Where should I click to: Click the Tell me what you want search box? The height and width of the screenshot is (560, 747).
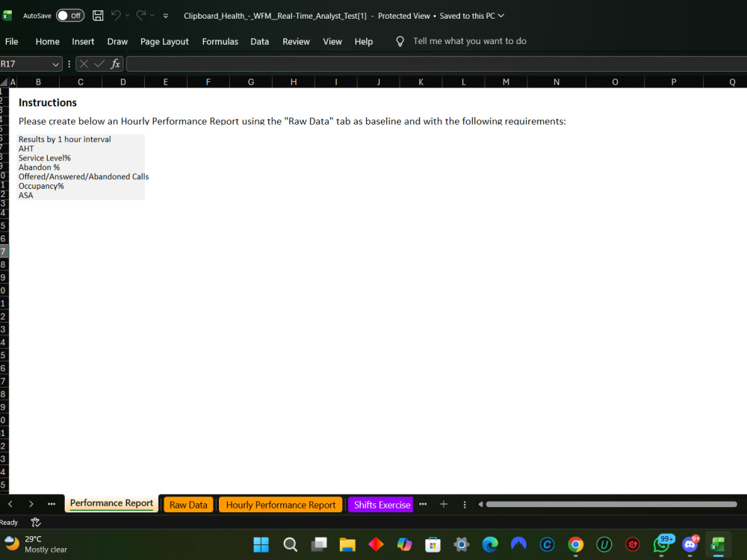(x=470, y=41)
